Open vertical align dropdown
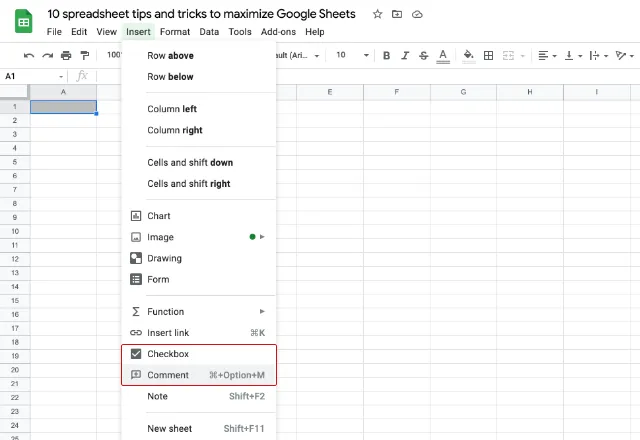This screenshot has height=440, width=640. [x=573, y=56]
